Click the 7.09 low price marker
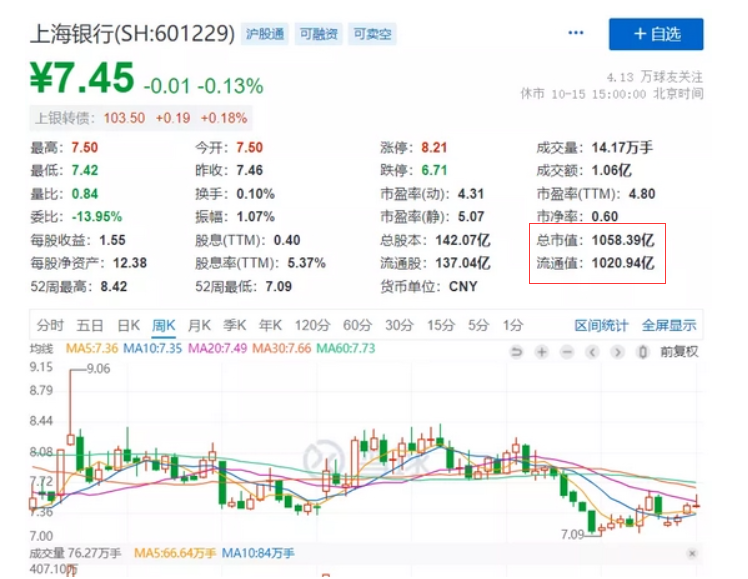Screen dimensions: 748x579 coord(572,534)
